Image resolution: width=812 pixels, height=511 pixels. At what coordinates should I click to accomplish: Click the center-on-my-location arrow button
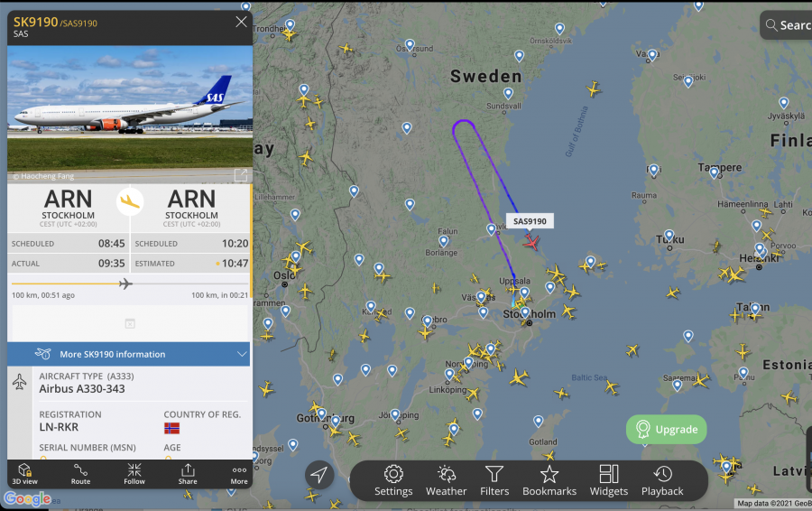point(319,475)
